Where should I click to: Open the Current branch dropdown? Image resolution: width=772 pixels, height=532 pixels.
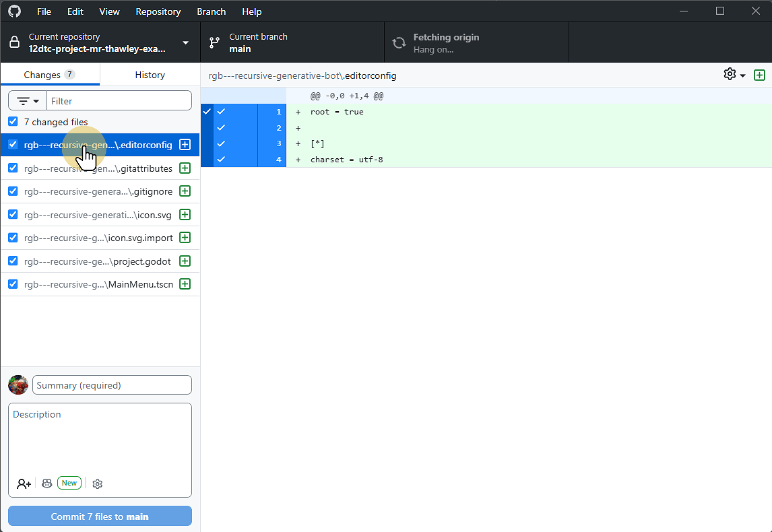coord(292,42)
